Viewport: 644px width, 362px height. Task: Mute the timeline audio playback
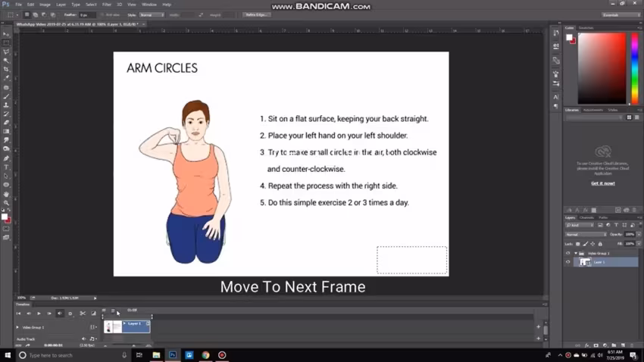click(x=60, y=314)
